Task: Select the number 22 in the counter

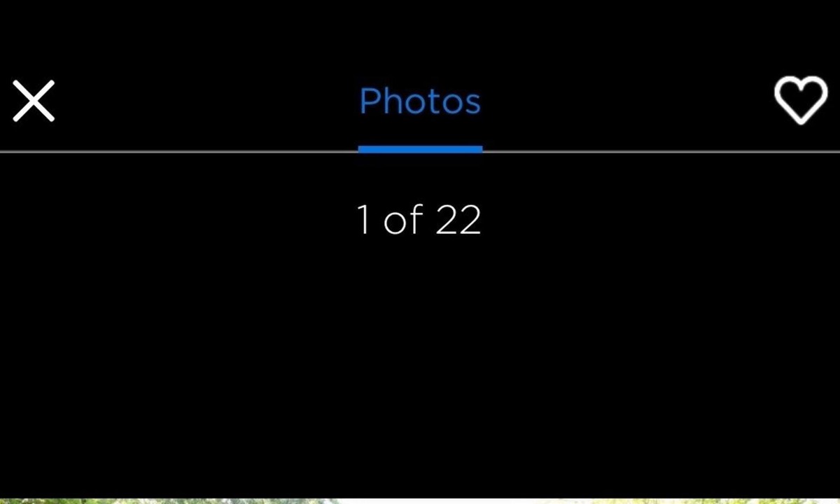Action: click(x=458, y=219)
